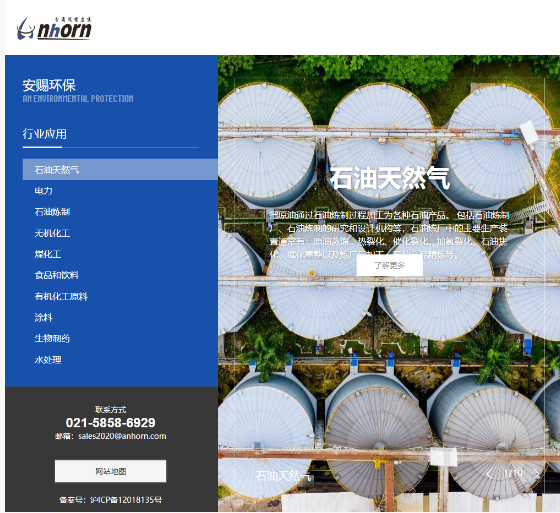This screenshot has height=513, width=560.
Task: Open the 石油炼制 industry item
Action: coord(52,212)
